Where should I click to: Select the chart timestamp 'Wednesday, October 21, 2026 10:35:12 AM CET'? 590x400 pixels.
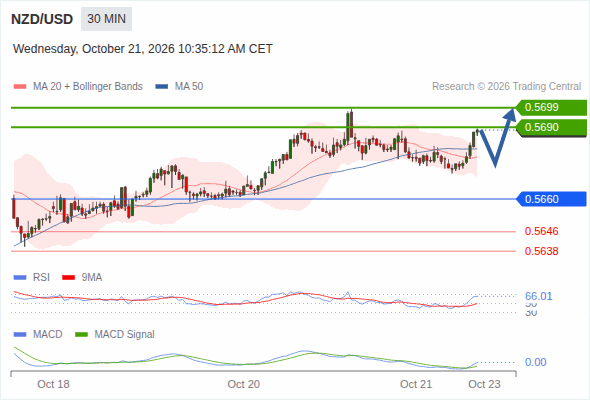point(143,49)
